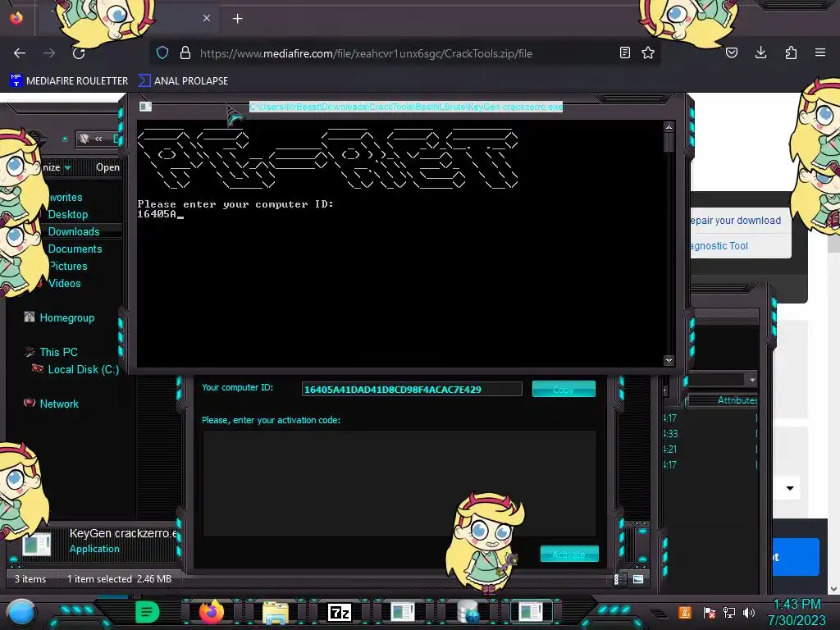Switch to details view icon in Explorer
This screenshot has height=630, width=840.
(619, 579)
